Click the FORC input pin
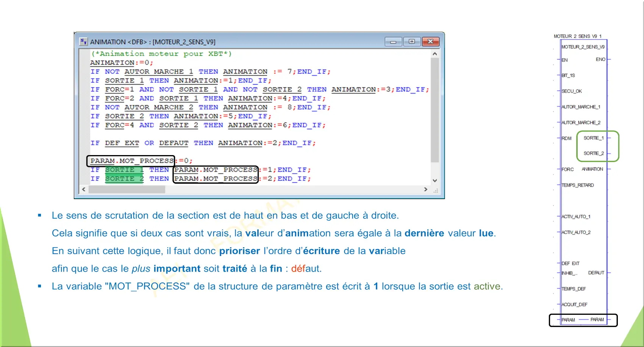Viewport: 644px width, 347px height. pyautogui.click(x=567, y=170)
